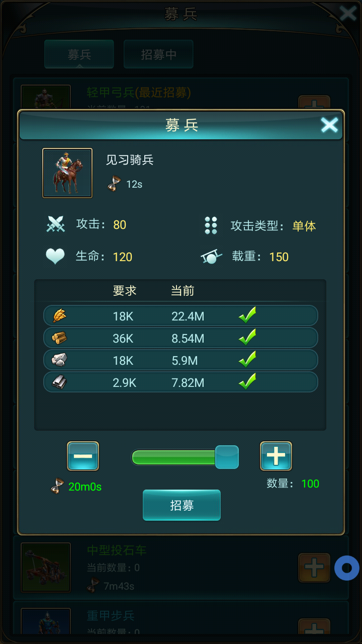Click the attack type dots icon
This screenshot has width=362, height=644.
click(x=211, y=225)
